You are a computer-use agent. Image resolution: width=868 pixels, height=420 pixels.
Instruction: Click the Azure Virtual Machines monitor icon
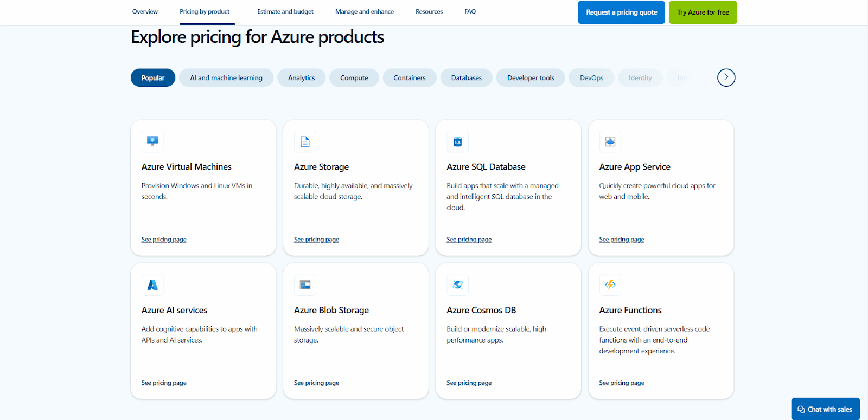(x=152, y=141)
